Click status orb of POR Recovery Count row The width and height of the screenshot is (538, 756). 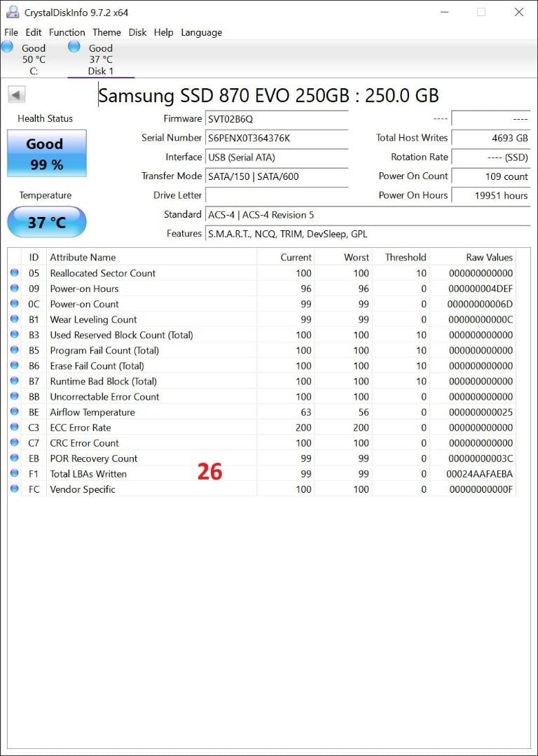(15, 458)
